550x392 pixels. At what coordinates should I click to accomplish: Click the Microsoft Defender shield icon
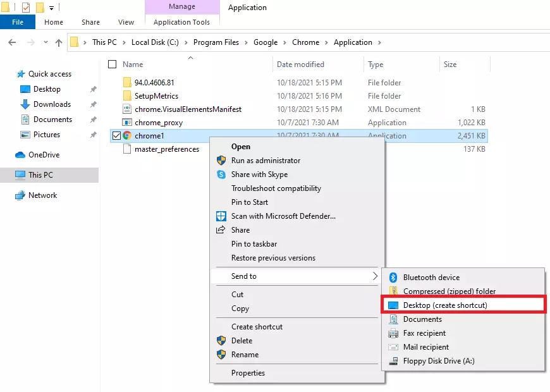221,216
